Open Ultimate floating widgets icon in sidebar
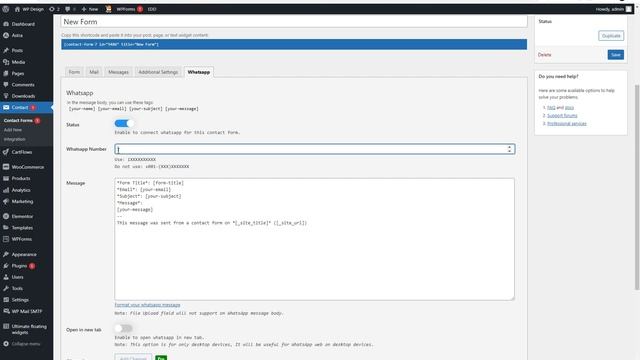The height and width of the screenshot is (360, 640). [x=6, y=327]
